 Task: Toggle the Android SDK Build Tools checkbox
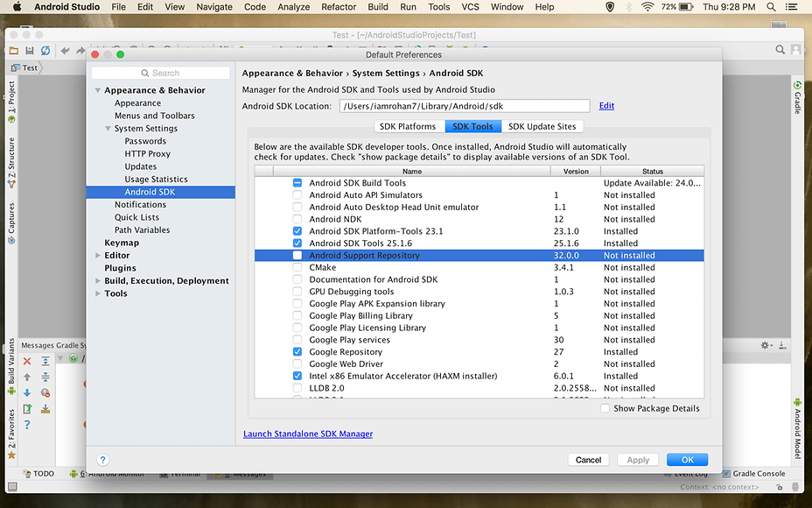(x=297, y=183)
